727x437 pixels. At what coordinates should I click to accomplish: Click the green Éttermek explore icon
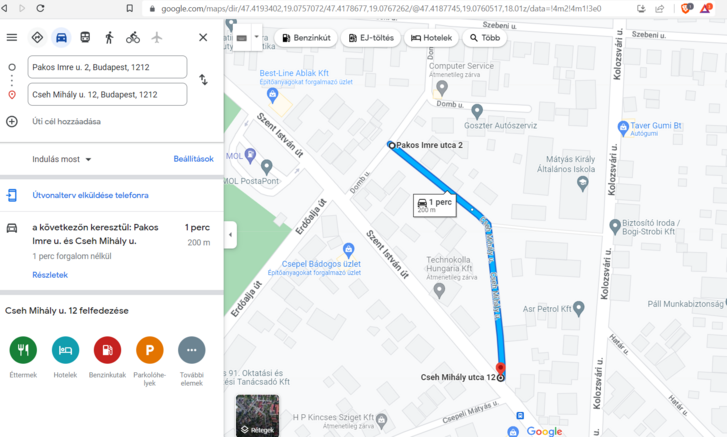(x=23, y=350)
